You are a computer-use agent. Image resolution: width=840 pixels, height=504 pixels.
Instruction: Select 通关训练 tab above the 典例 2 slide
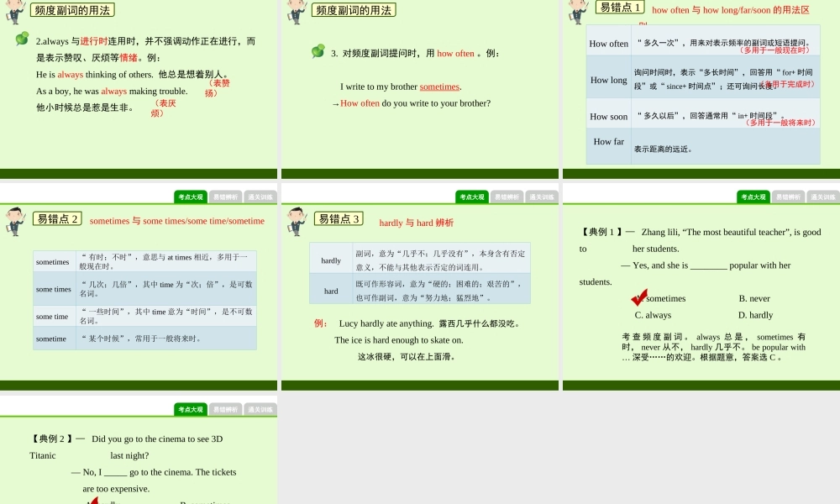pos(260,410)
